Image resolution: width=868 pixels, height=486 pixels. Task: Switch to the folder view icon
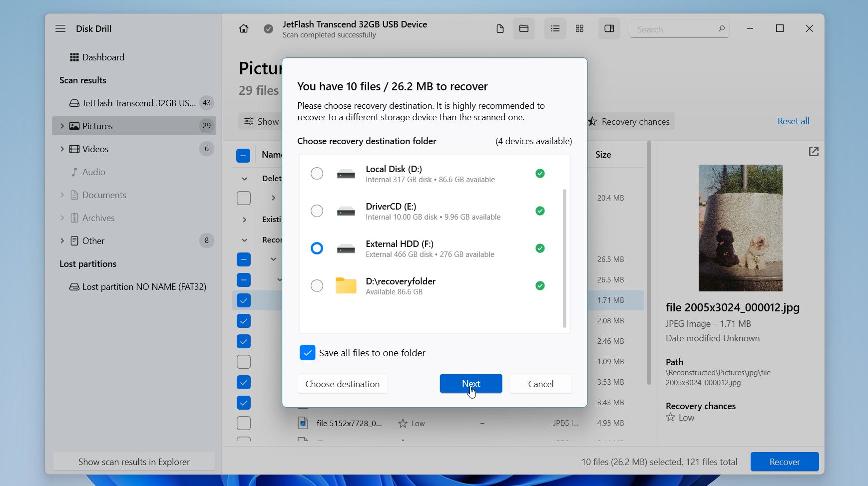coord(524,28)
